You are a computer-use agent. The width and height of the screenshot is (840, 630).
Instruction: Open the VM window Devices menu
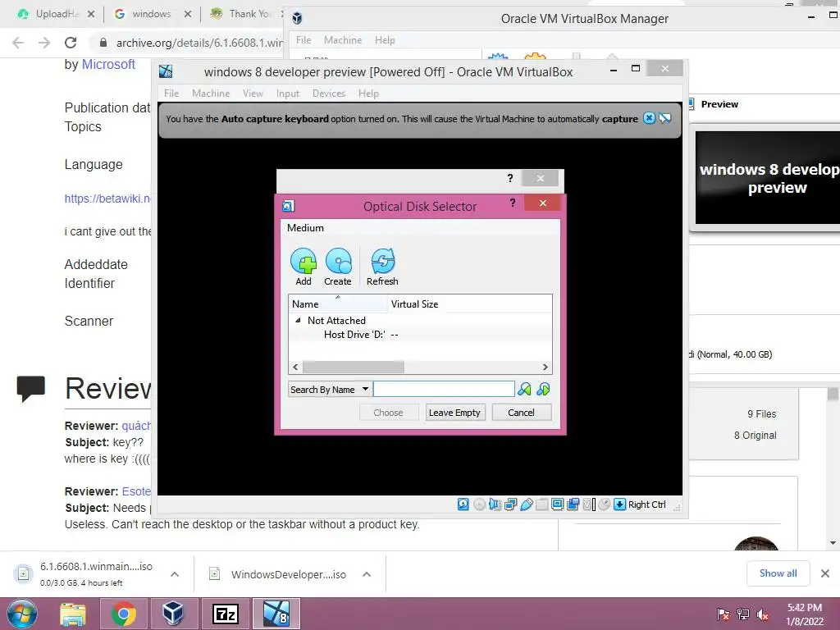click(329, 94)
